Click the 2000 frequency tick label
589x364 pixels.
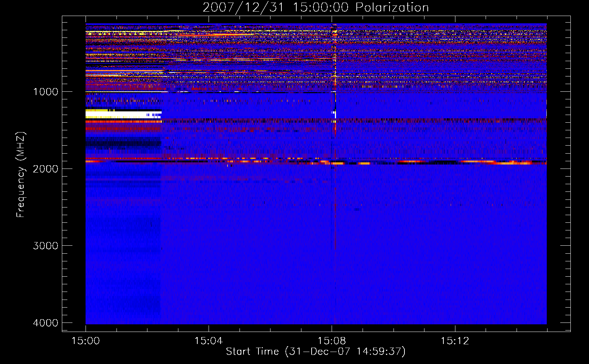(46, 169)
